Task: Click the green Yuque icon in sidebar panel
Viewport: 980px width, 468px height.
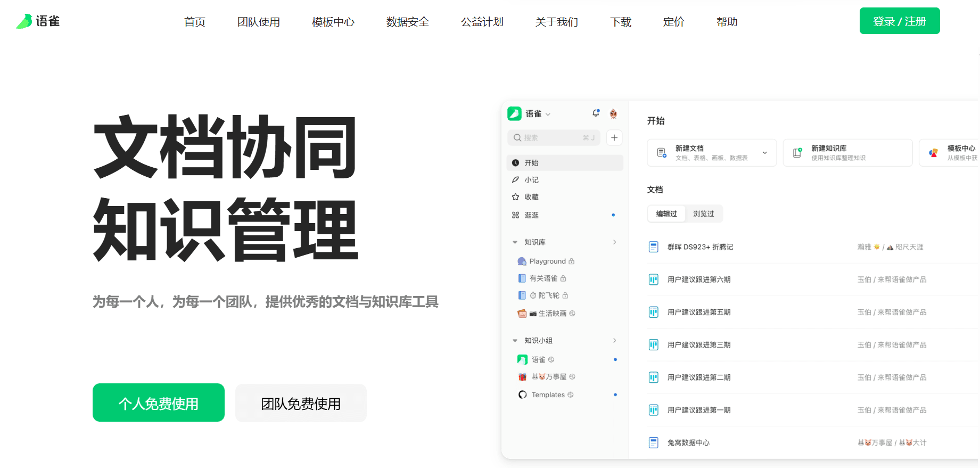Action: [514, 113]
